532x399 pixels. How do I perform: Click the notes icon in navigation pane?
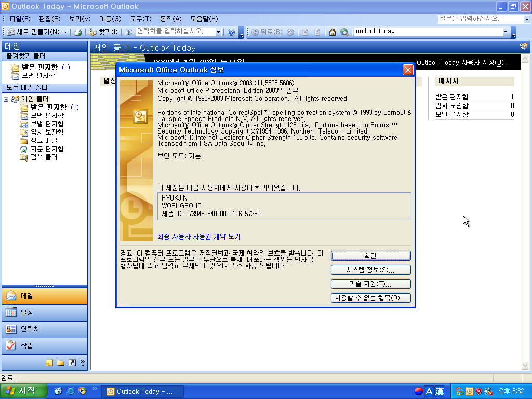[49, 363]
